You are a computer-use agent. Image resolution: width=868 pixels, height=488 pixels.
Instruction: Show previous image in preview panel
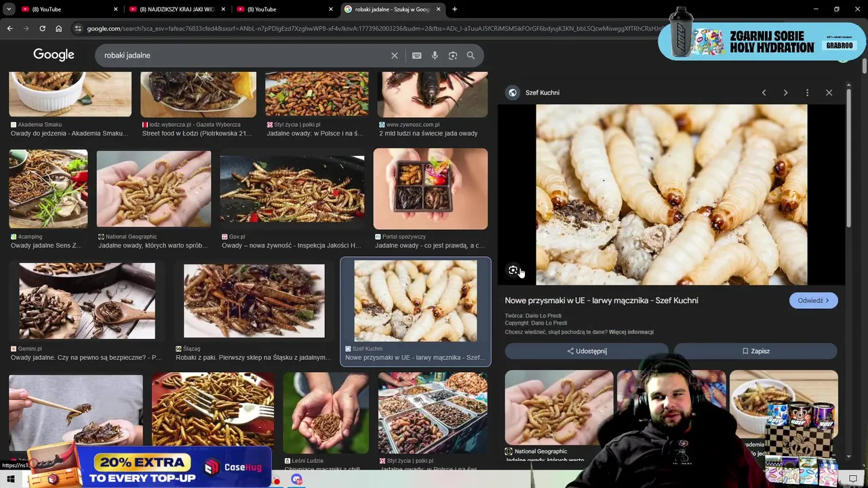pyautogui.click(x=764, y=93)
